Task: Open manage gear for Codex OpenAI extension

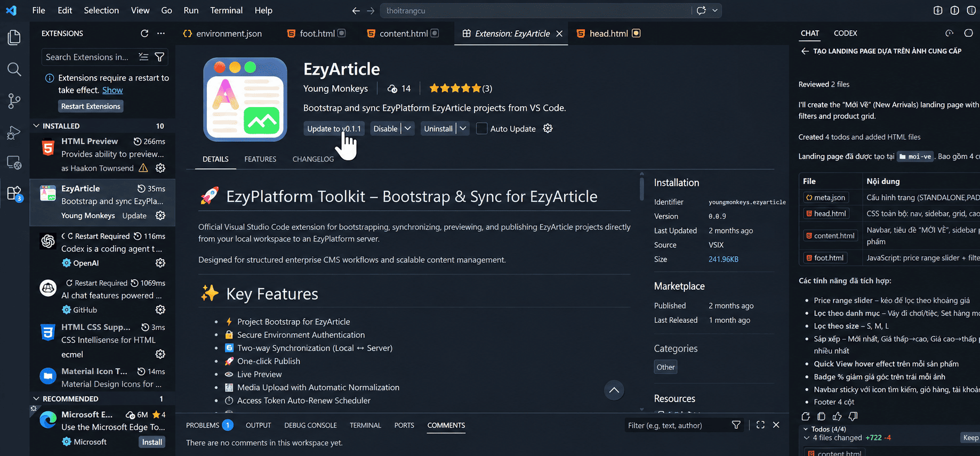Action: (x=160, y=263)
